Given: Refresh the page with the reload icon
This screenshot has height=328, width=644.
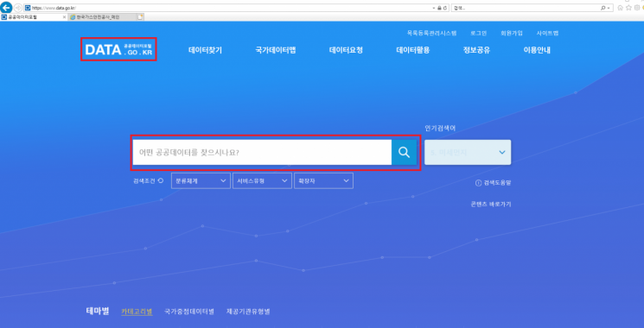Looking at the screenshot, I should tap(444, 8).
